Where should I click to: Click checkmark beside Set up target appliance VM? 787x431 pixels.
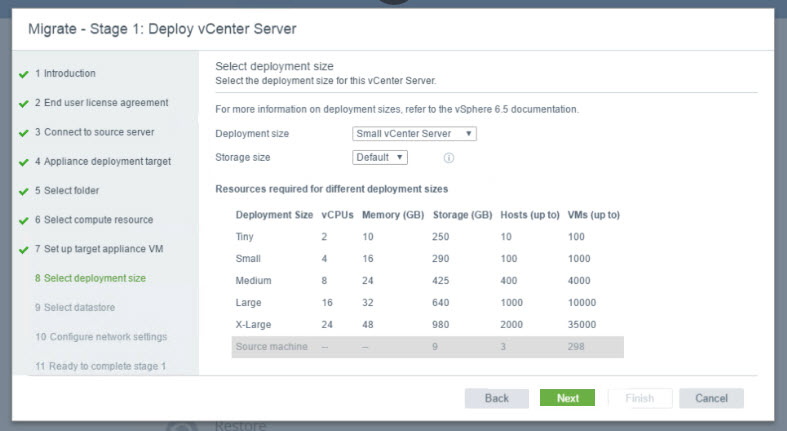23,250
